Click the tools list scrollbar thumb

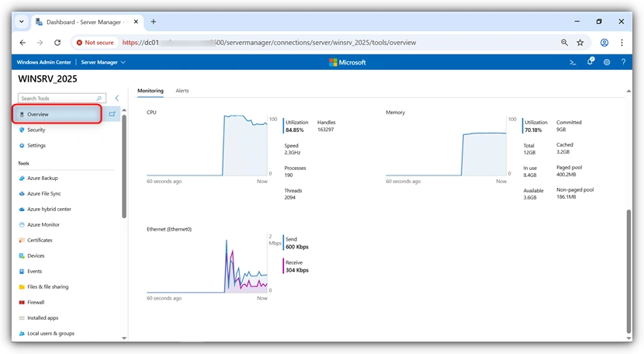(124, 166)
